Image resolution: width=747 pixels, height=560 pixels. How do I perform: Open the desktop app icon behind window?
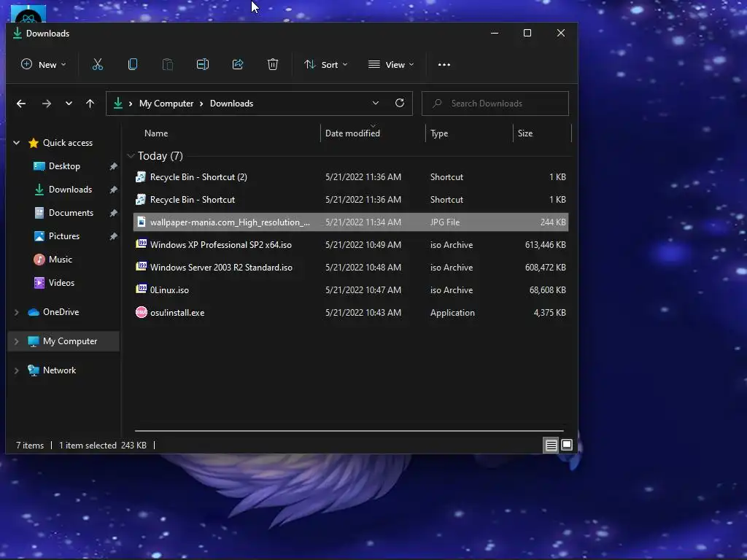[28, 15]
